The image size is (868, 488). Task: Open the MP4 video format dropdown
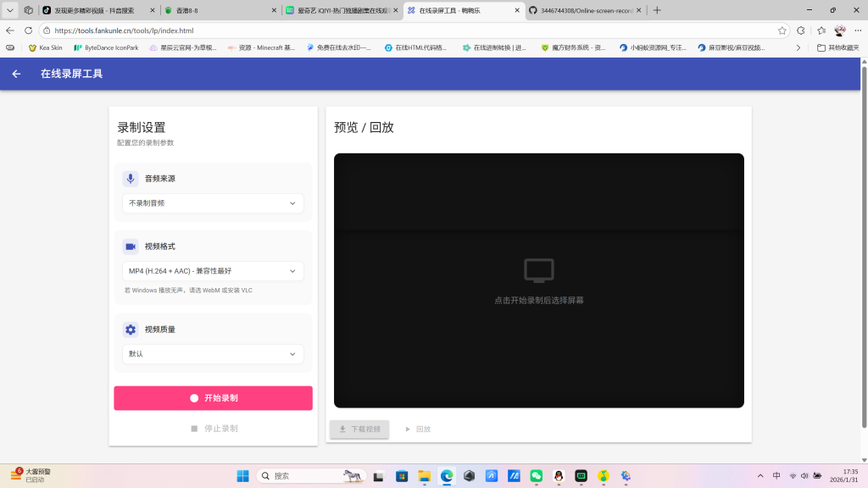(x=213, y=270)
